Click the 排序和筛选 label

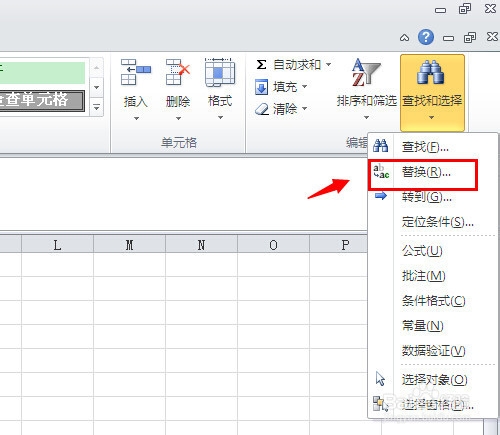[367, 100]
